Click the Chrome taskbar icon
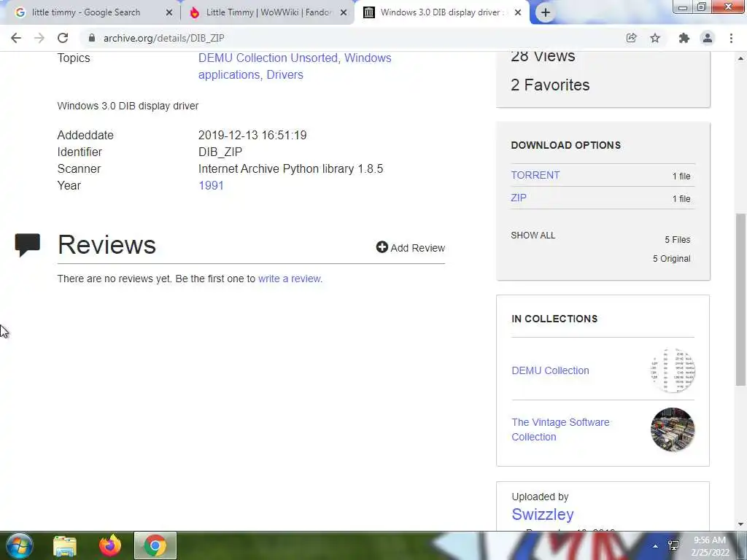 click(155, 545)
